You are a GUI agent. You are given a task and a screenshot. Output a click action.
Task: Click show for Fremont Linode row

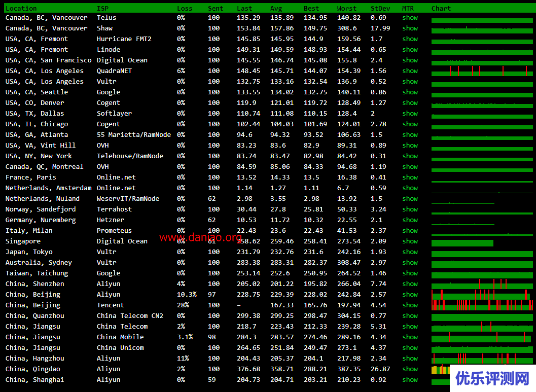tap(410, 50)
